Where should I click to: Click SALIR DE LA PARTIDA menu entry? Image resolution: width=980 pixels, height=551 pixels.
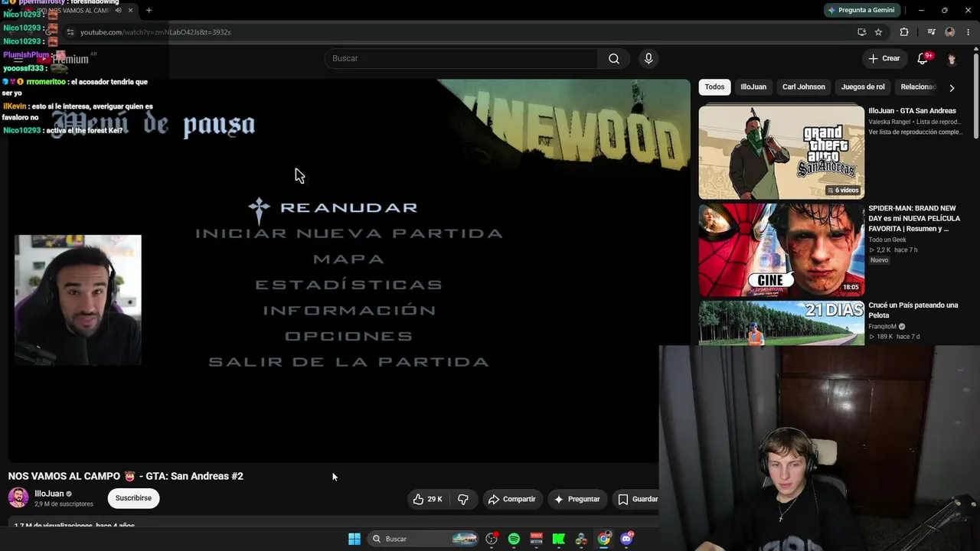point(349,362)
